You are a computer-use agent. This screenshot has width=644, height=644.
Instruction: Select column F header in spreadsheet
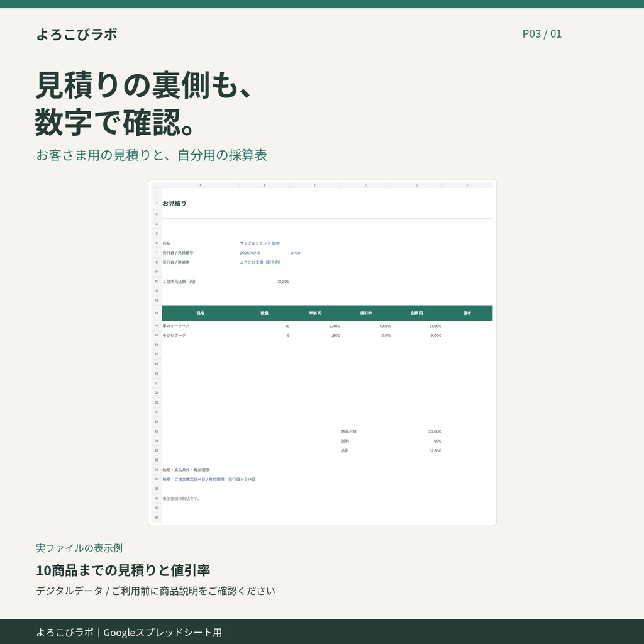pos(467,186)
